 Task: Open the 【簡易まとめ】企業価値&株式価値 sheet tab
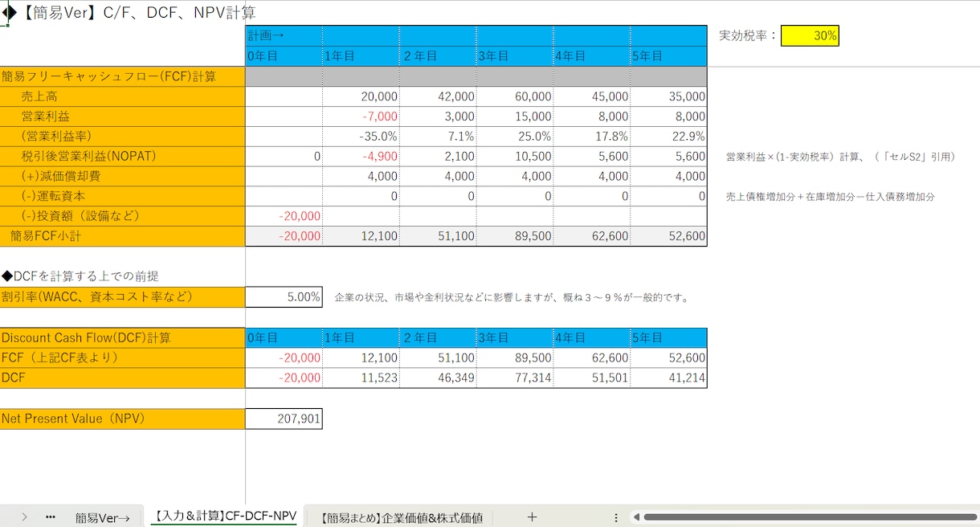pos(402,517)
